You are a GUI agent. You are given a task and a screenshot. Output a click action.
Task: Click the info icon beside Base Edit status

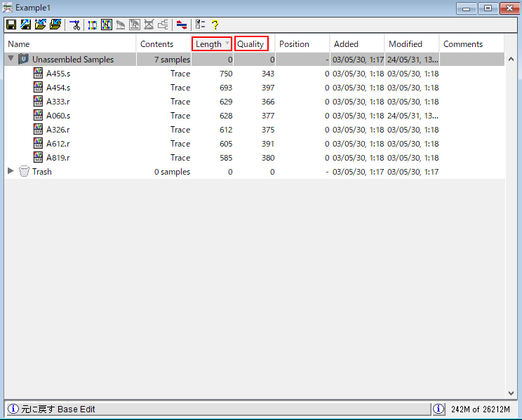(x=13, y=409)
